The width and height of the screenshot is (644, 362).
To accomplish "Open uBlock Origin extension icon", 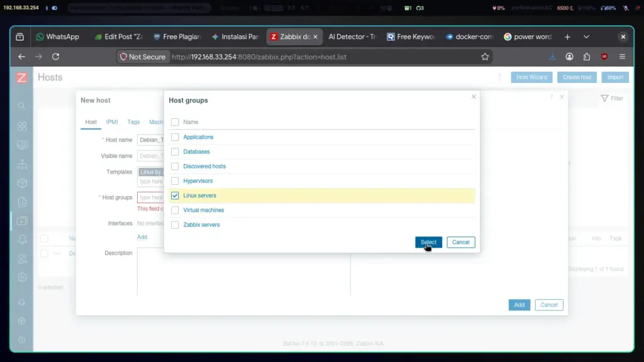I will click(x=604, y=57).
